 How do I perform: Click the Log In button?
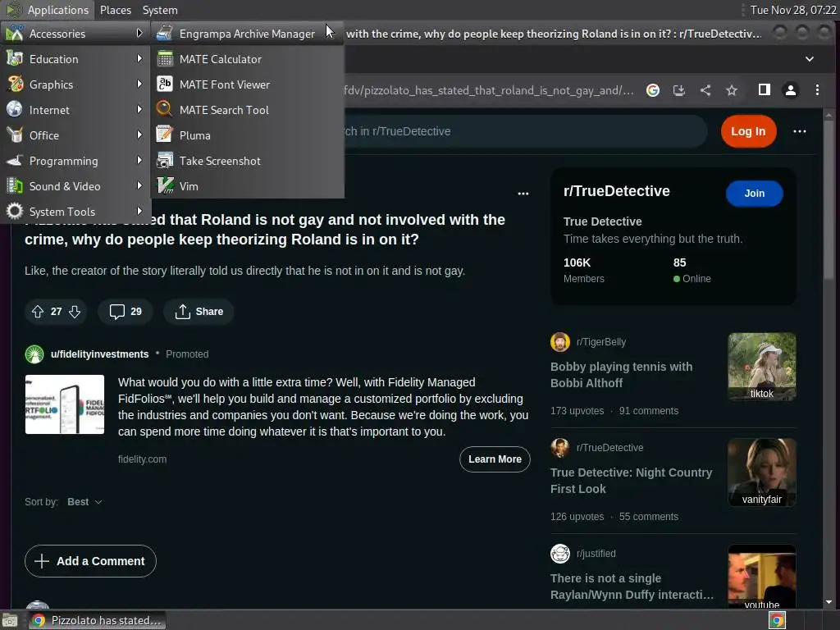click(748, 131)
